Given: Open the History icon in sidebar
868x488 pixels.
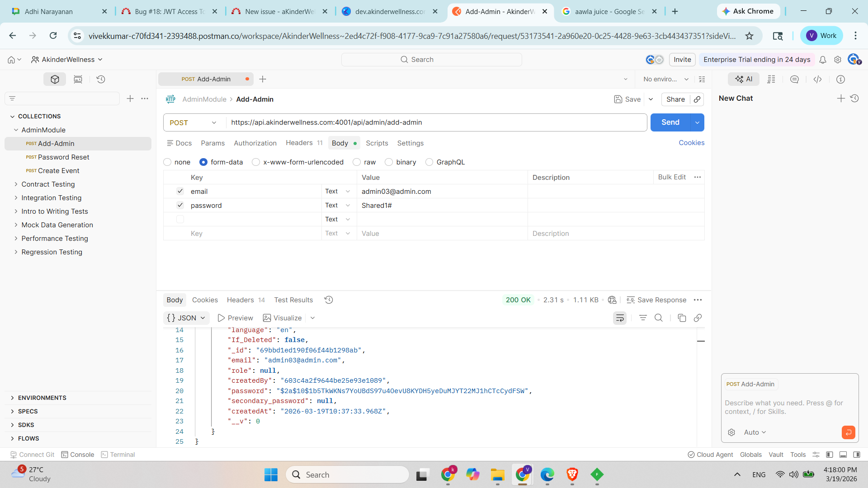Looking at the screenshot, I should 101,79.
